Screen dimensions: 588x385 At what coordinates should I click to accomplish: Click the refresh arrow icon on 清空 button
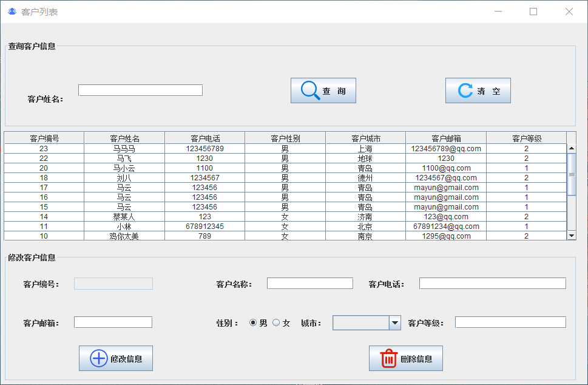465,90
